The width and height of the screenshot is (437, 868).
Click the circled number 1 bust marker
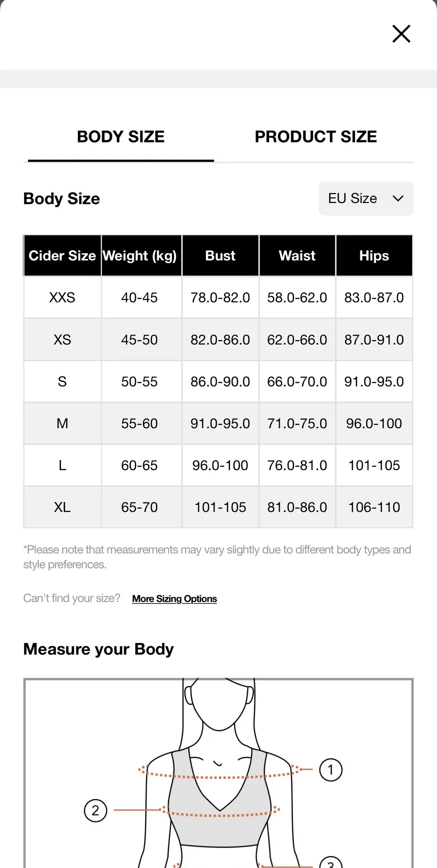click(x=331, y=770)
